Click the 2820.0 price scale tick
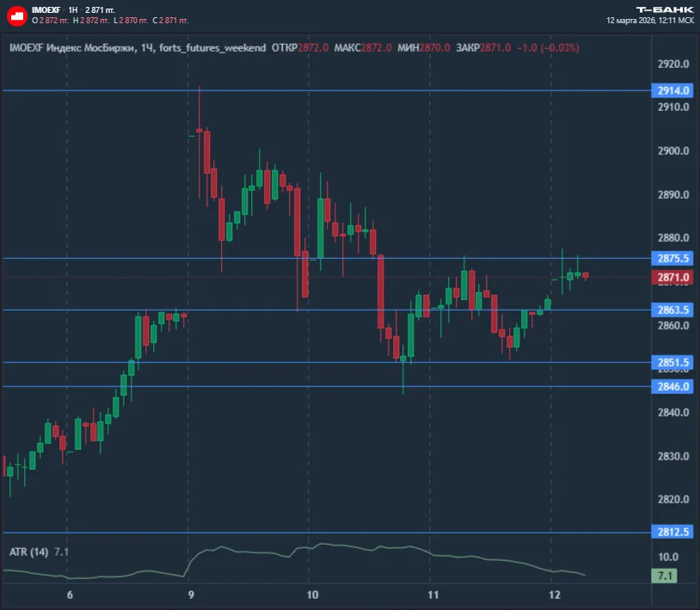The height and width of the screenshot is (610, 700). pos(673,499)
